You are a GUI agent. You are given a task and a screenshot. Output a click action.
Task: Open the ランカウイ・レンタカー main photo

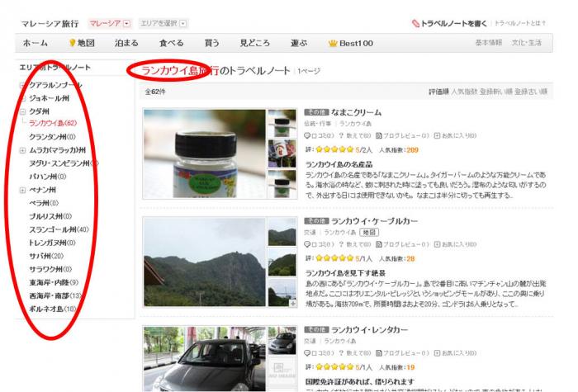(x=205, y=359)
